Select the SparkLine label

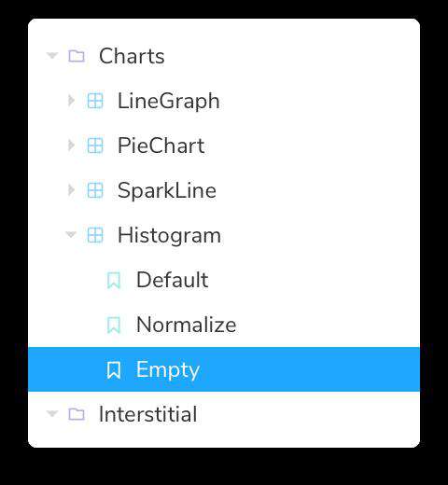[x=167, y=190]
